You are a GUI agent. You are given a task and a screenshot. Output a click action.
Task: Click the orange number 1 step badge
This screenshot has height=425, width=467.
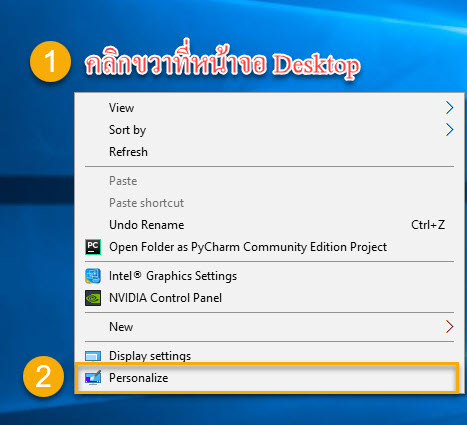tap(50, 61)
